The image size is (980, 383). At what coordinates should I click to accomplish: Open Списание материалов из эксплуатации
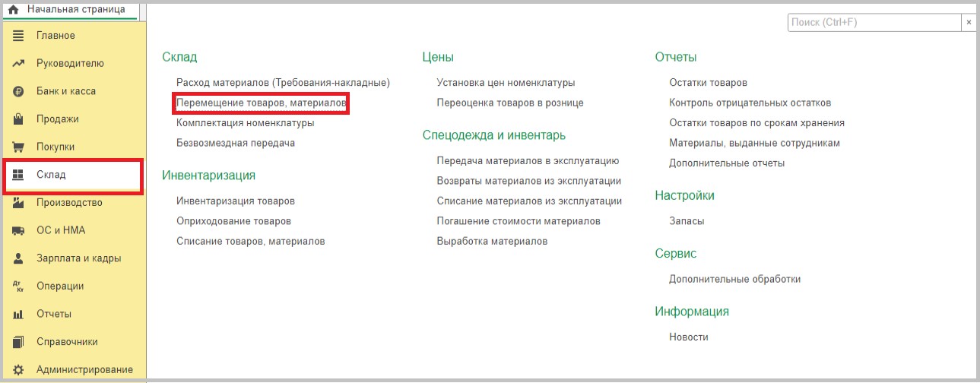[529, 201]
